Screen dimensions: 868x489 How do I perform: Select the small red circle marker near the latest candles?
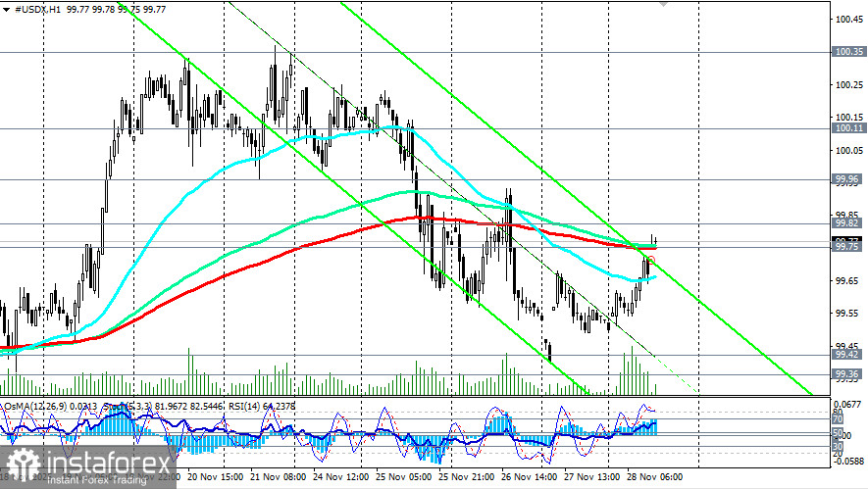pos(651,260)
